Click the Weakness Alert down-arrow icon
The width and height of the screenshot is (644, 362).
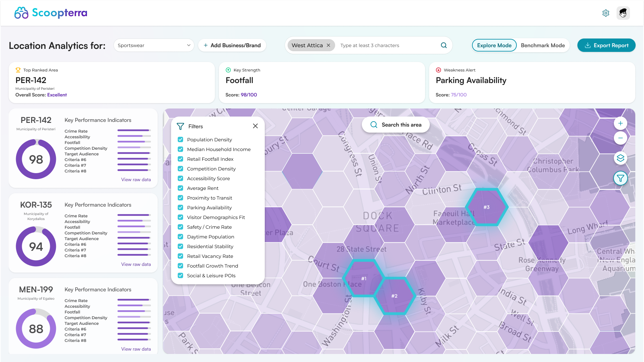(438, 70)
